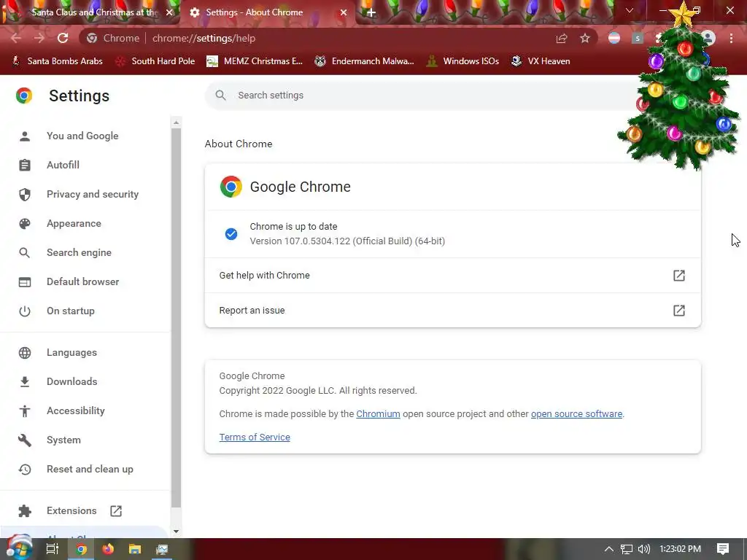Click the Chrome logo next to Settings title
The image size is (747, 560).
tap(24, 96)
